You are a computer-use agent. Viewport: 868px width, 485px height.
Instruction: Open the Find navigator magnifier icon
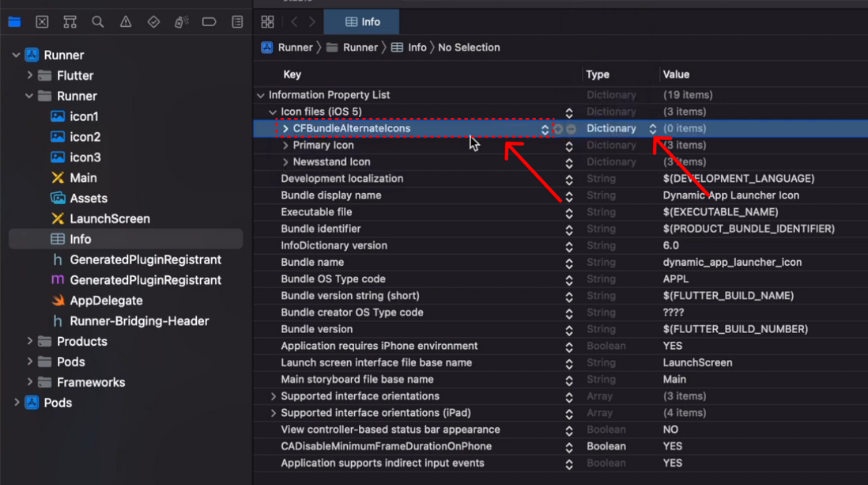[x=98, y=22]
